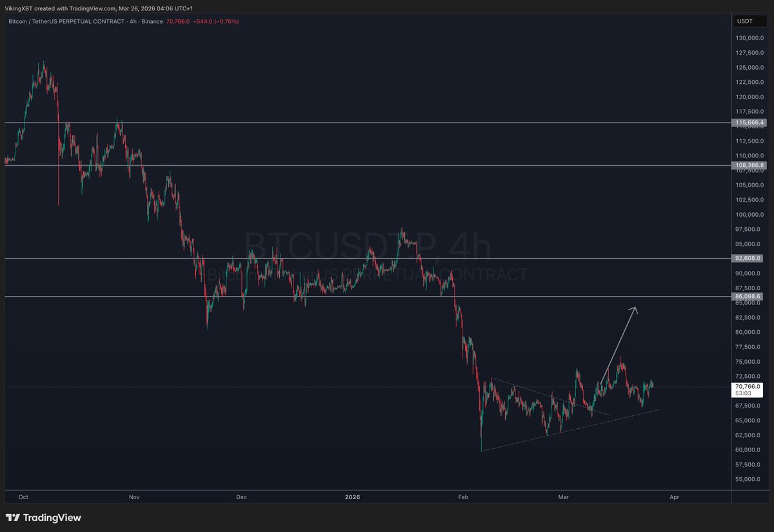774x532 pixels.
Task: Click the VikingXBT created with TradingView.com caption
Action: click(100, 8)
